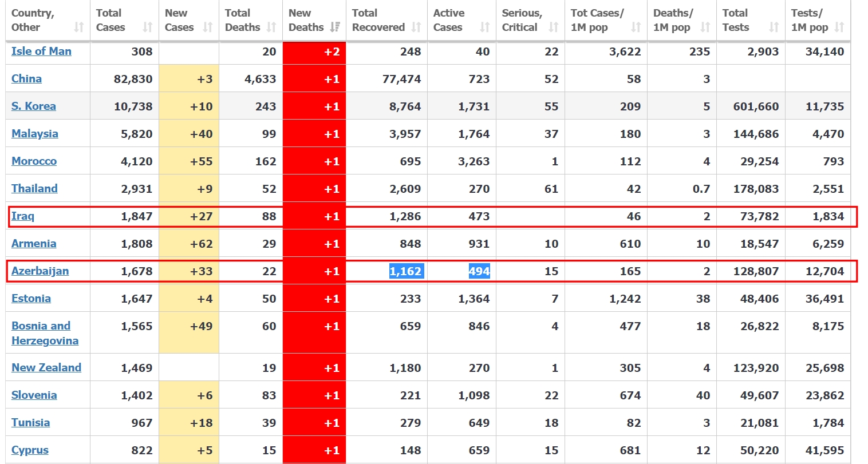
Task: Open the Bosnia and Herzegovina link
Action: click(45, 333)
